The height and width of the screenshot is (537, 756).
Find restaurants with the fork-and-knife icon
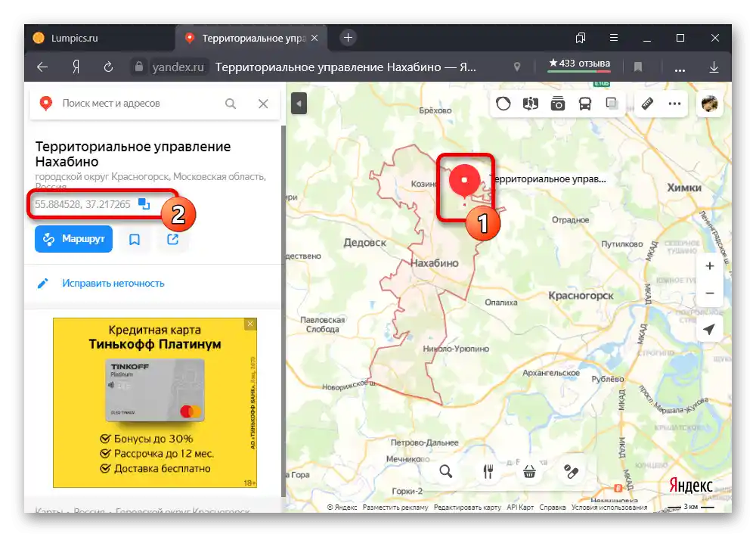coord(488,471)
